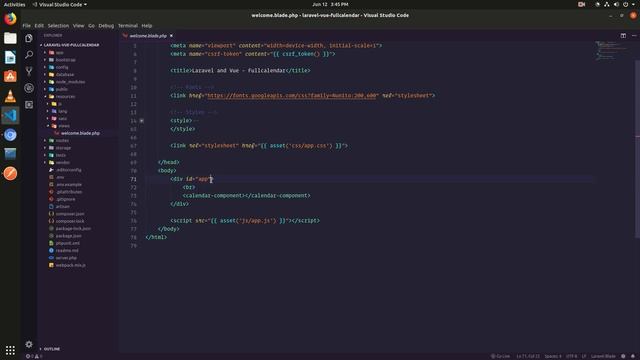Open the View menu
Image resolution: width=640 pixels, height=360 pixels.
(x=78, y=26)
